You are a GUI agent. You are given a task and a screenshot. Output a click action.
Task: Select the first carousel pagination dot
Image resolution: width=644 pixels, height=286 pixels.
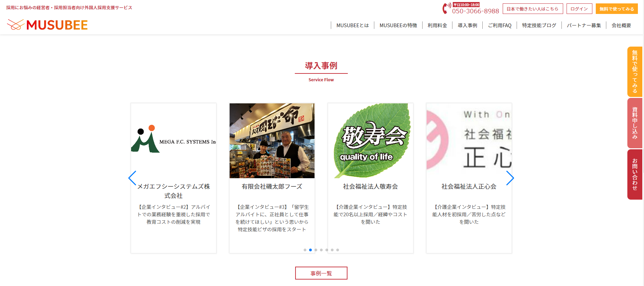pos(305,250)
